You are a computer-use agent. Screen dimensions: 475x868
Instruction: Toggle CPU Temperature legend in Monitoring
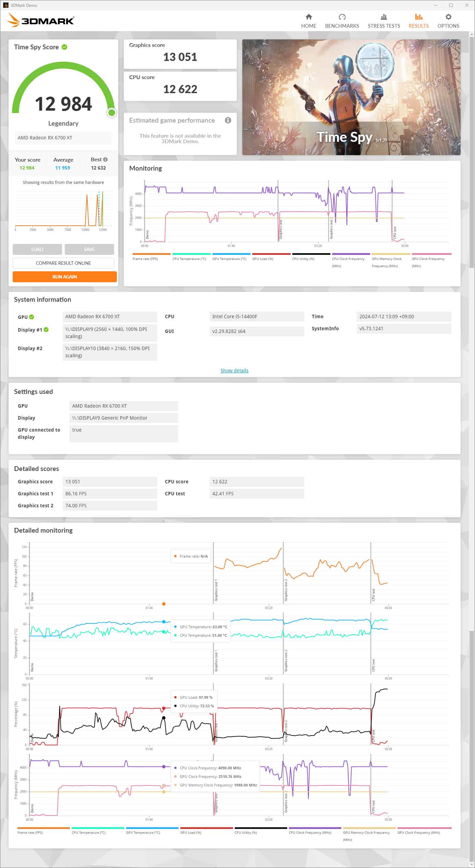[191, 257]
